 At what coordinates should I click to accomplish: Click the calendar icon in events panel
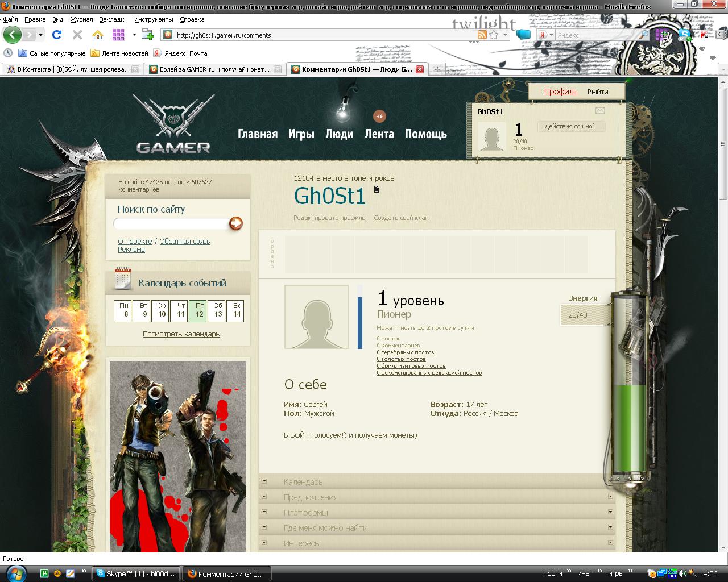coord(123,278)
